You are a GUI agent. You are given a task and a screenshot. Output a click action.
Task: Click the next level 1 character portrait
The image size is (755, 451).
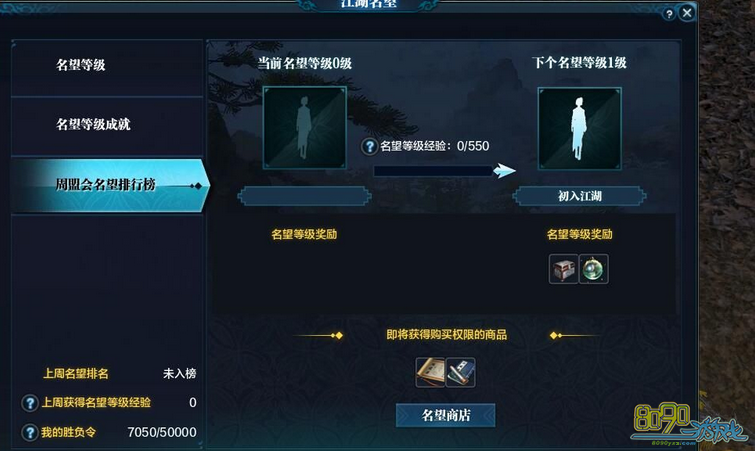tap(579, 129)
